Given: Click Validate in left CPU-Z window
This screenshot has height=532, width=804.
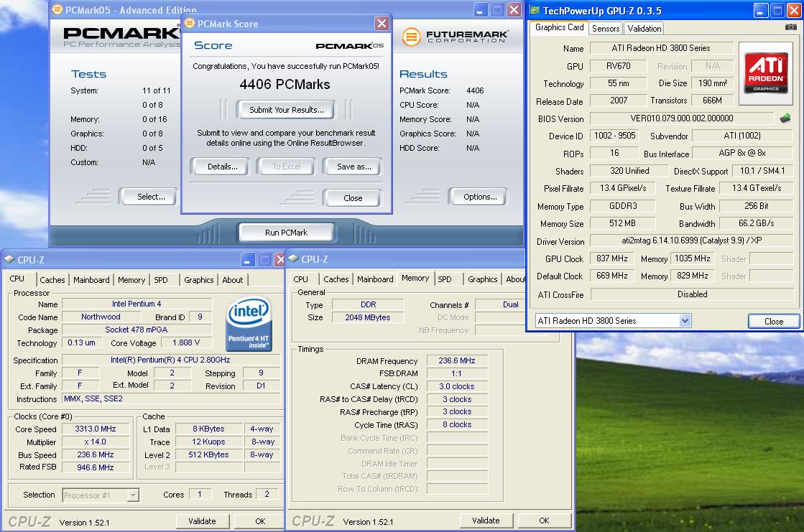Looking at the screenshot, I should [202, 521].
